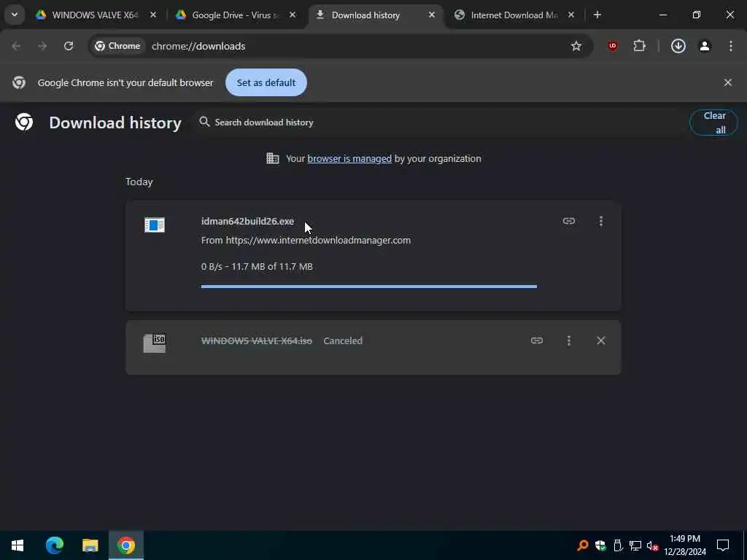
Task: Click the muted volume tray icon
Action: (x=653, y=545)
